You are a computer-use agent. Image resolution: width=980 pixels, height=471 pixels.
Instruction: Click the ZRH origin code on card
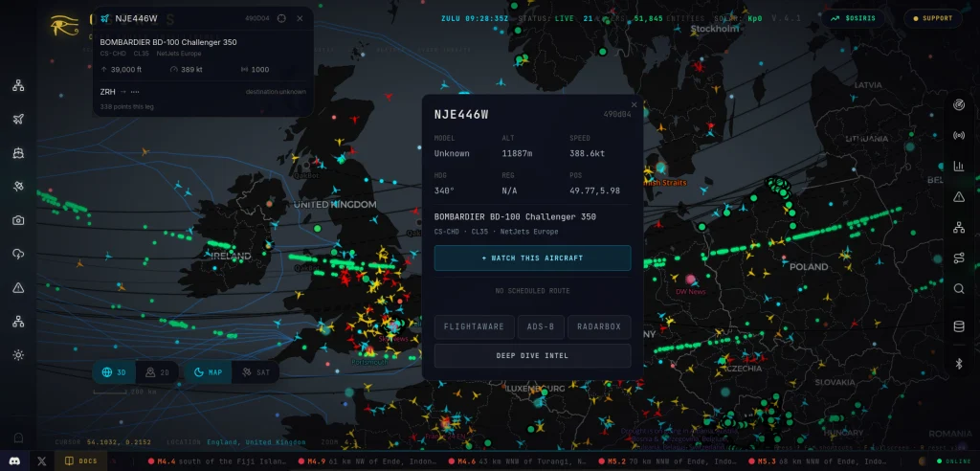click(x=107, y=91)
